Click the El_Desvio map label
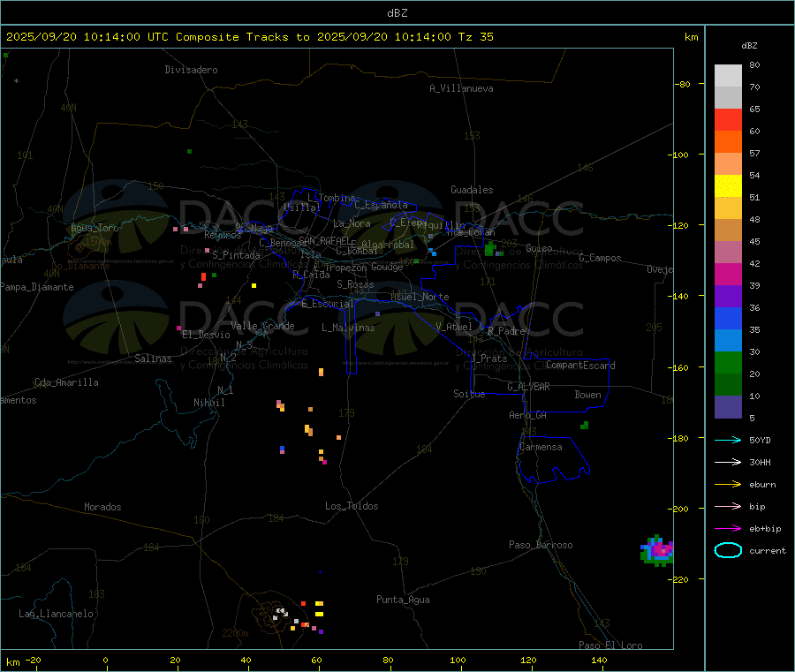Viewport: 795px width, 672px height. (x=206, y=335)
